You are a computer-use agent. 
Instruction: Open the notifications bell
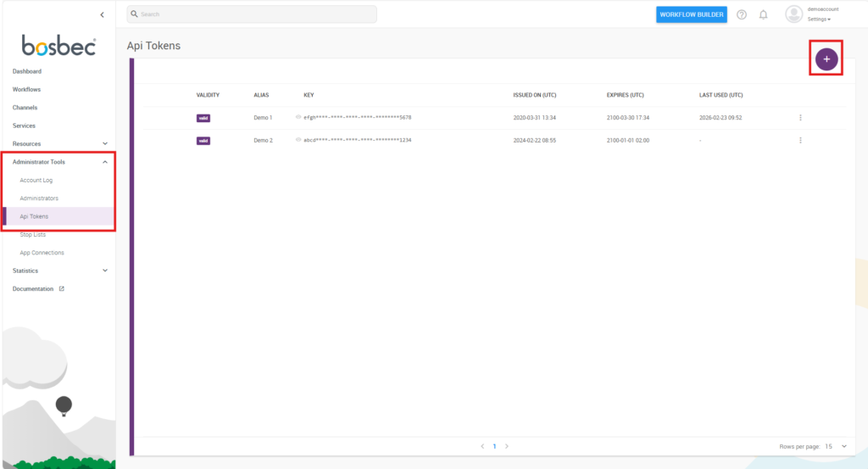pos(763,14)
